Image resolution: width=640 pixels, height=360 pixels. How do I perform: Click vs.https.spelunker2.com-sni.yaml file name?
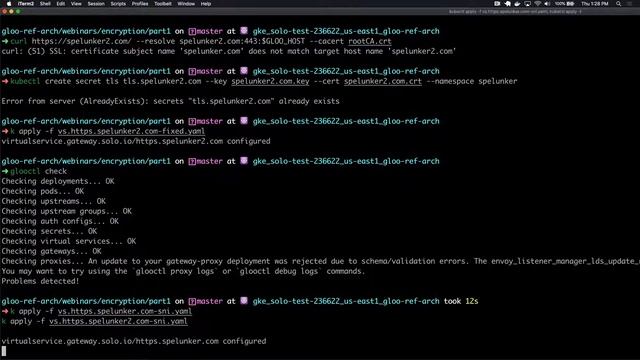(x=118, y=321)
